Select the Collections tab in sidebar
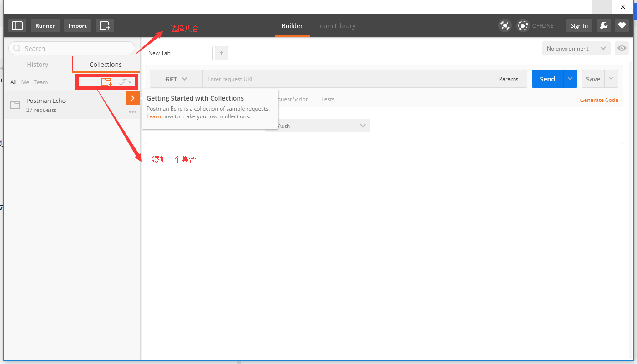The width and height of the screenshot is (637, 364). pos(106,65)
